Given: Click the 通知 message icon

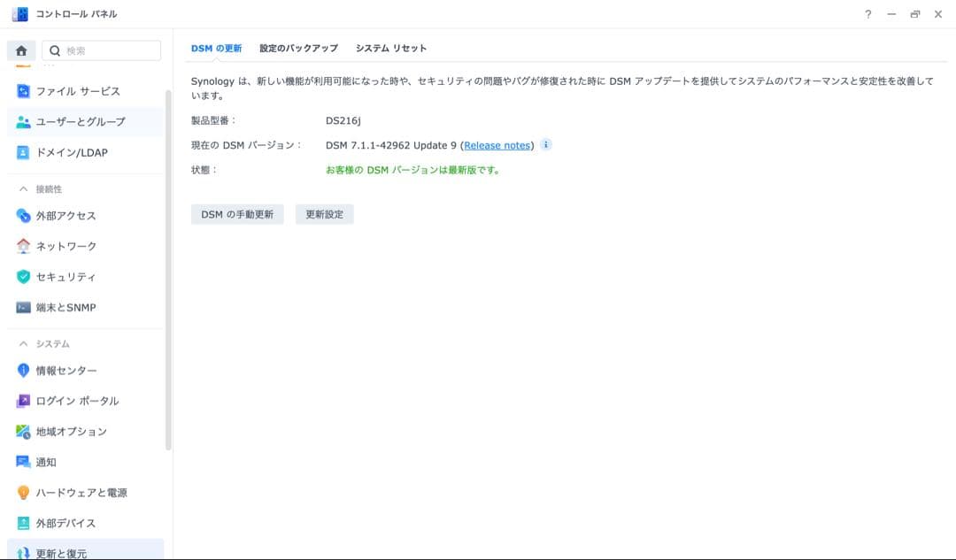Looking at the screenshot, I should point(23,462).
